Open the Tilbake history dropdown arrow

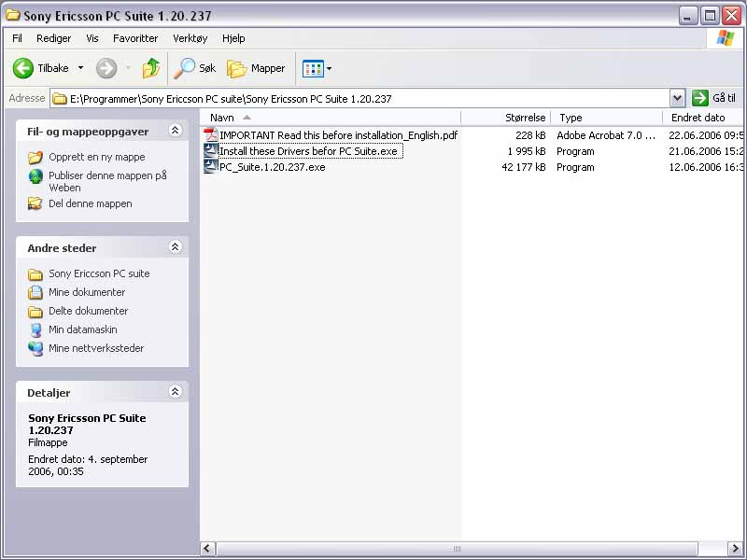click(x=80, y=68)
